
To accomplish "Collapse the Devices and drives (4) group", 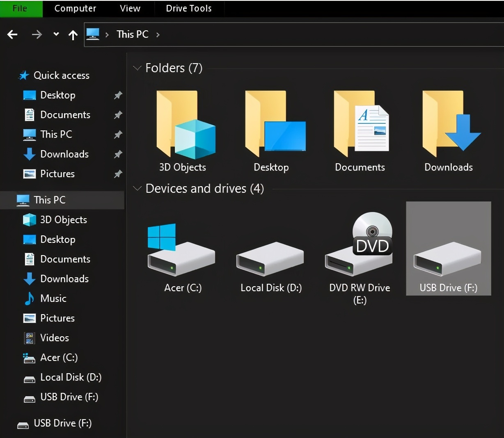I will [x=137, y=189].
